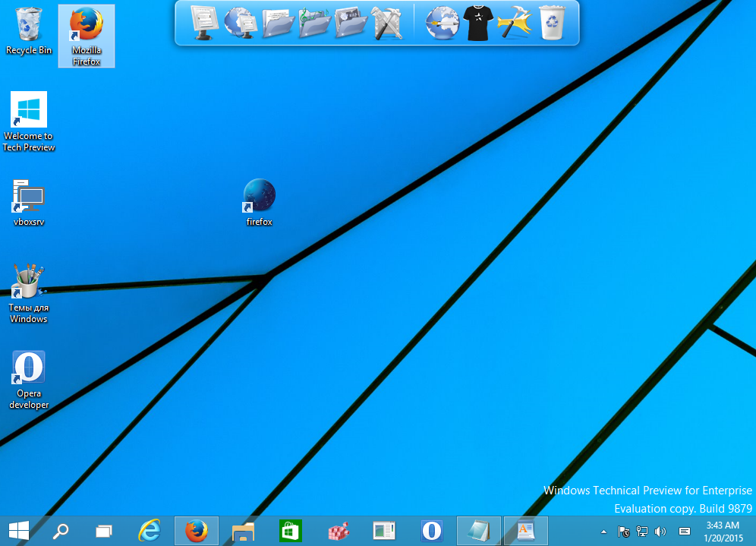Expand hidden system tray icons

point(603,532)
